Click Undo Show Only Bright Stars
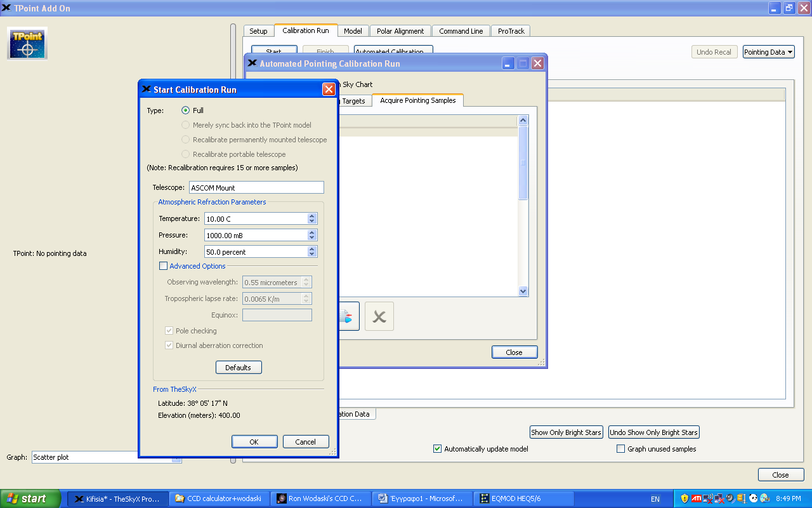Screen dimensions: 812x508 pos(654,432)
